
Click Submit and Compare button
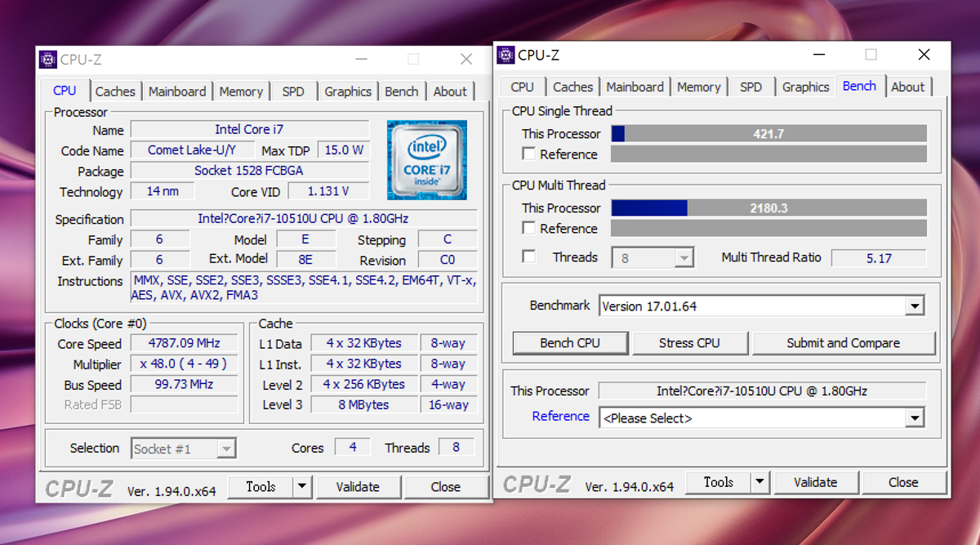[x=844, y=343]
